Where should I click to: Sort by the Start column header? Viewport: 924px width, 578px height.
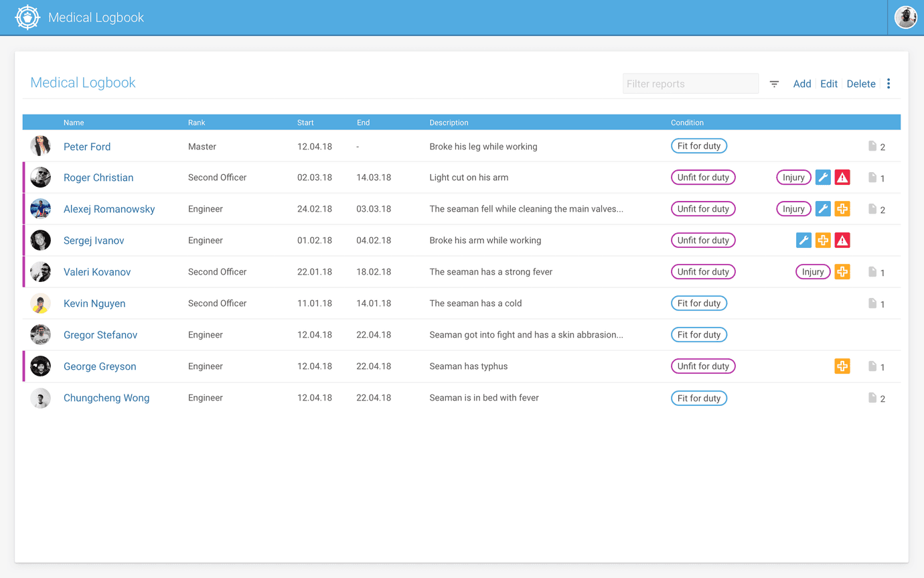[305, 123]
